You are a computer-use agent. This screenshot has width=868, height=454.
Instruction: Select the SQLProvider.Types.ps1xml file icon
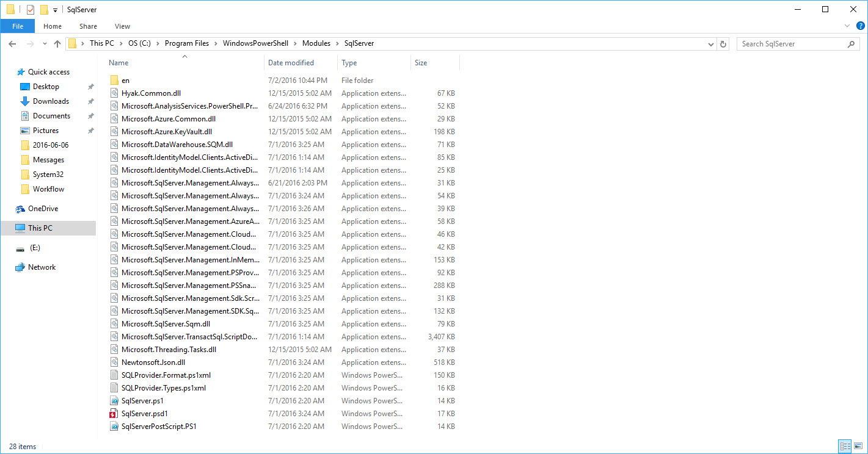[x=114, y=388]
